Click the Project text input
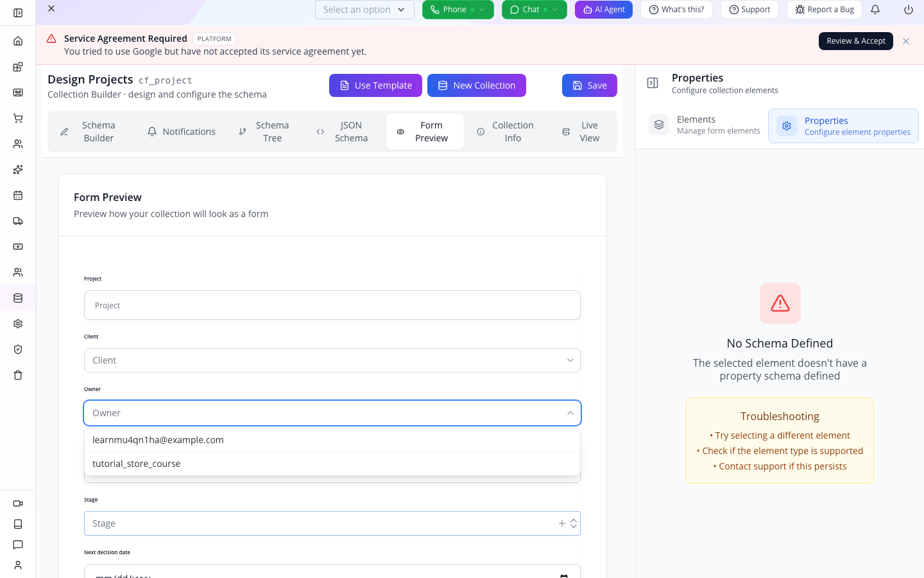The image size is (924, 578). pyautogui.click(x=332, y=305)
